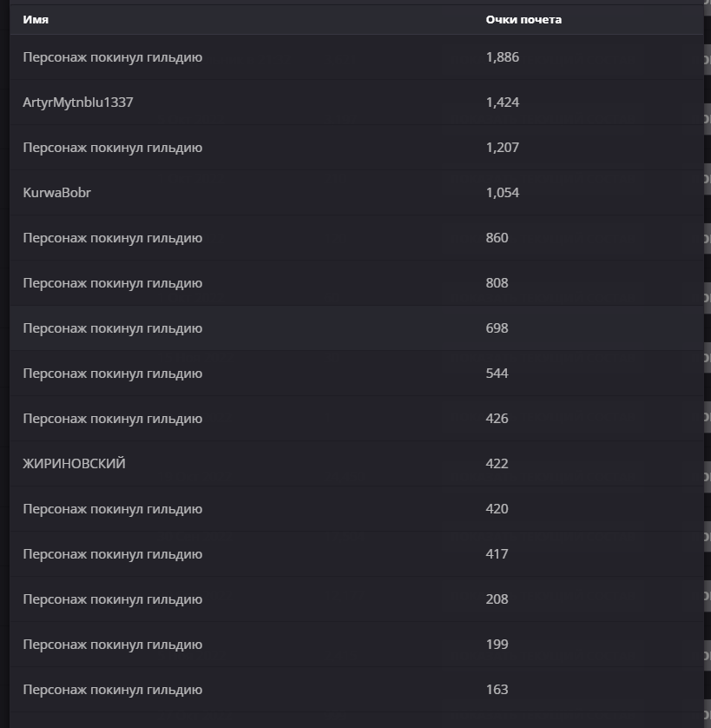The image size is (711, 728).
Task: Sort by Очки почета column header
Action: click(523, 19)
